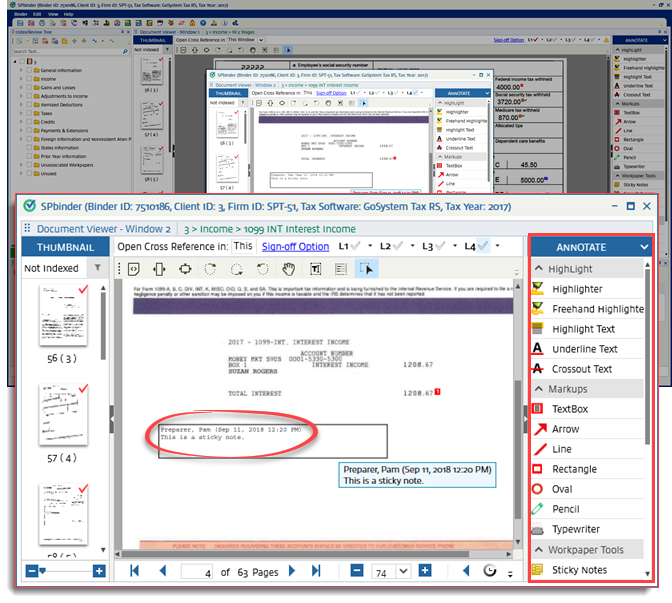672x603 pixels.
Task: Toggle the L4 sign-off checkmark
Action: click(x=484, y=246)
